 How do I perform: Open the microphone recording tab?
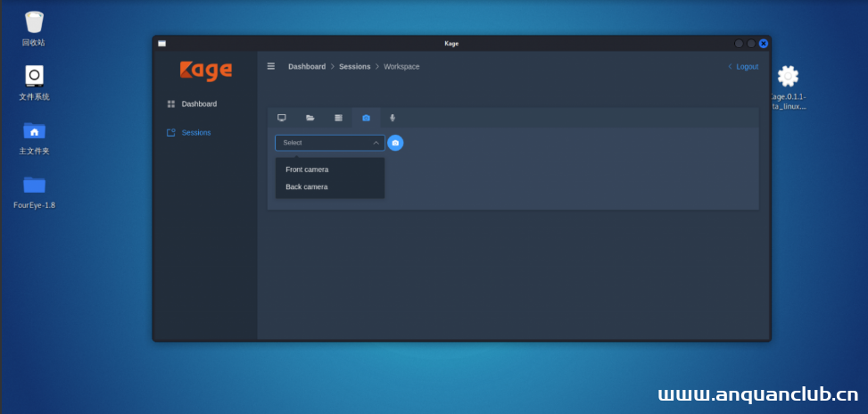pos(393,118)
